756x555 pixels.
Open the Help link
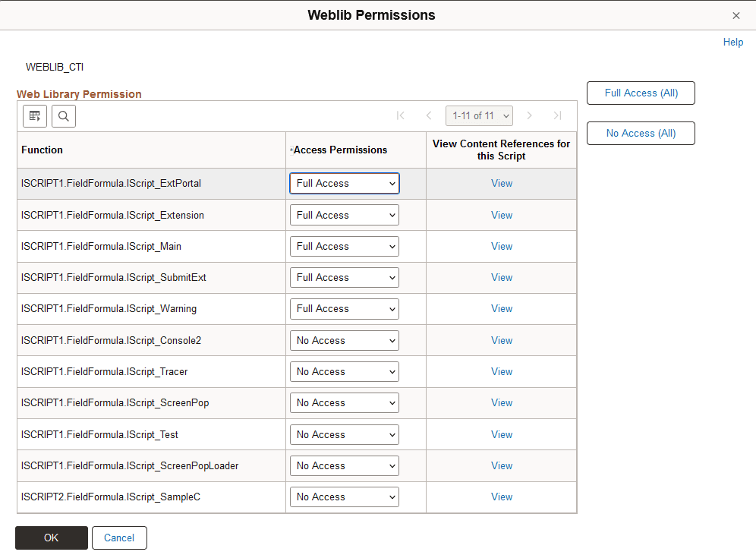click(x=732, y=42)
